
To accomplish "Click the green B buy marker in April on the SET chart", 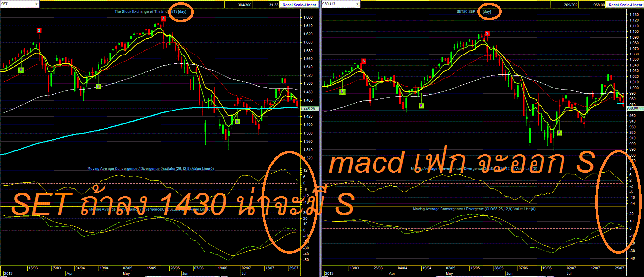I will [98, 86].
